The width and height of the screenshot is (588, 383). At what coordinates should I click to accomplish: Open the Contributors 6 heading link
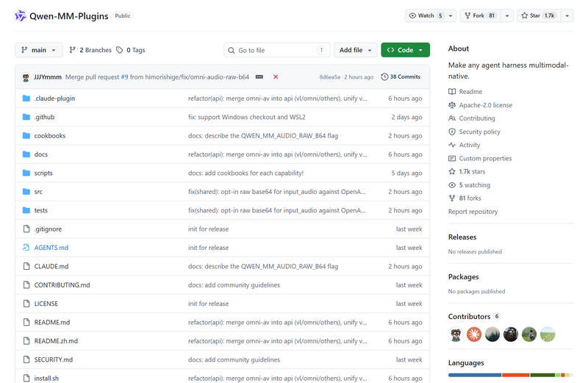473,316
